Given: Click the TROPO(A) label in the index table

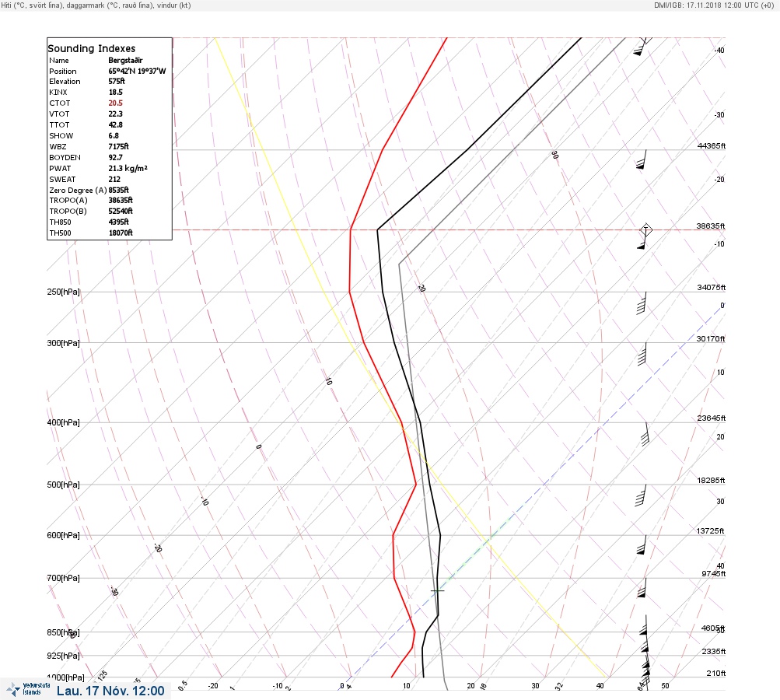Looking at the screenshot, I should click(x=68, y=201).
